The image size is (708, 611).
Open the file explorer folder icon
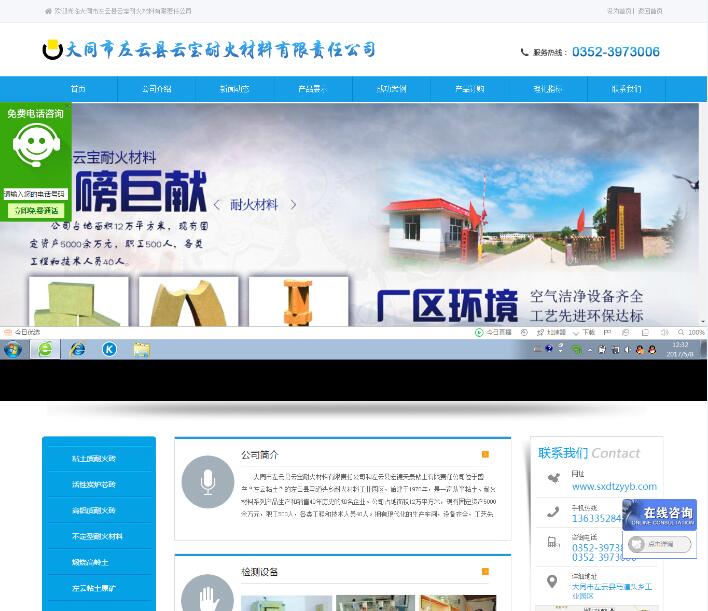pyautogui.click(x=141, y=349)
